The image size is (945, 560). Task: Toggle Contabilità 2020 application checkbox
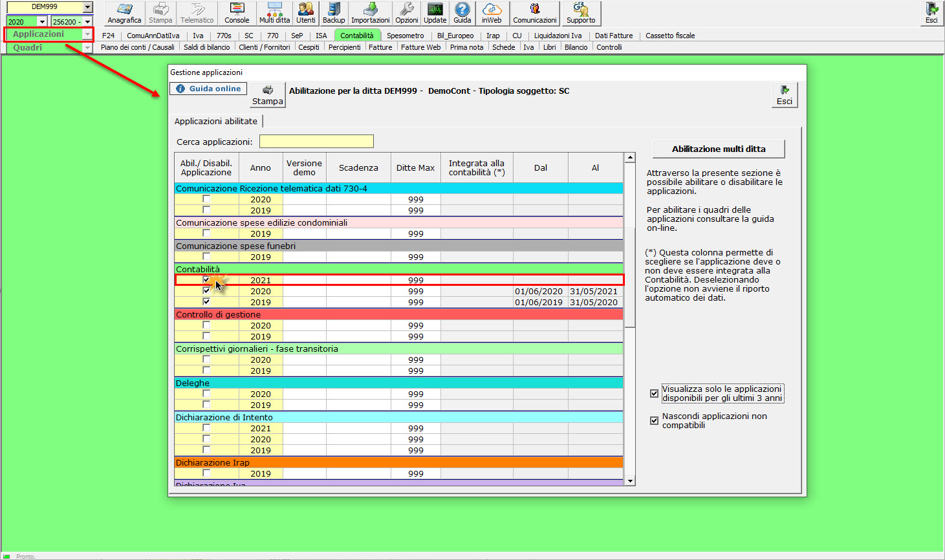(x=206, y=291)
